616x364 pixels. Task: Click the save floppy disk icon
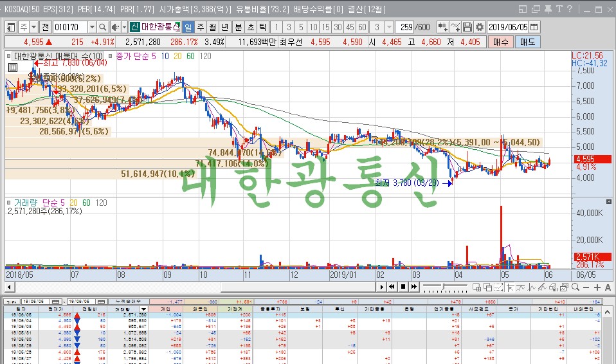point(467,27)
